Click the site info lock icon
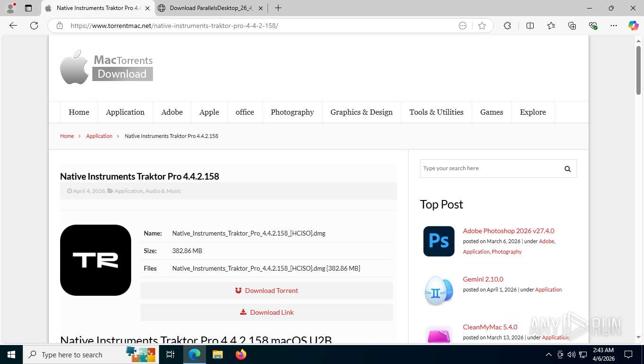The height and width of the screenshot is (364, 644). pos(60,26)
